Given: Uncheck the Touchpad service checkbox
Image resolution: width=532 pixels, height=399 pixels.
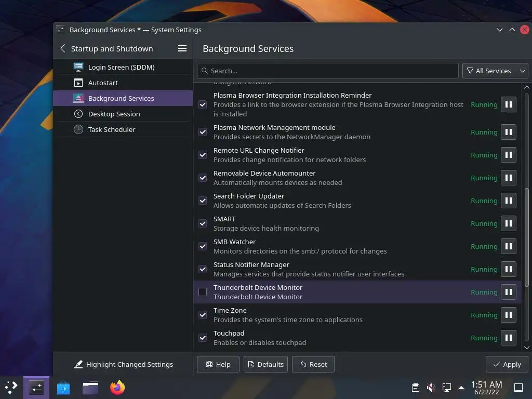Looking at the screenshot, I should [x=203, y=338].
